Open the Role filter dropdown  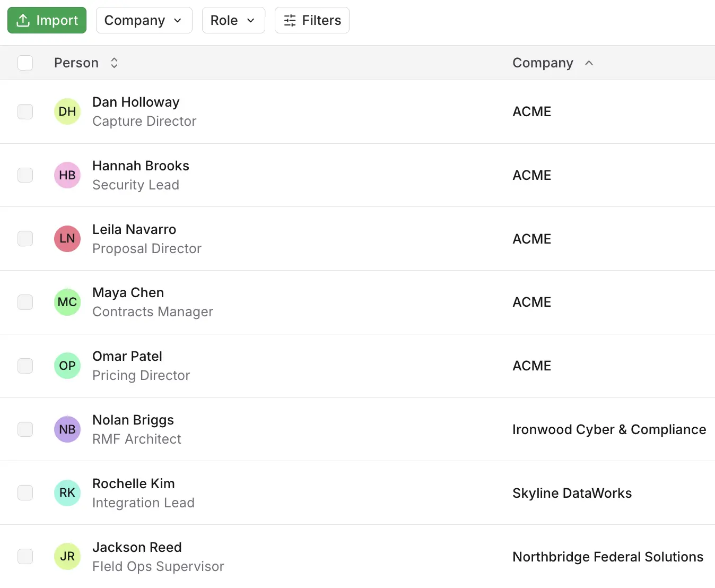(233, 20)
